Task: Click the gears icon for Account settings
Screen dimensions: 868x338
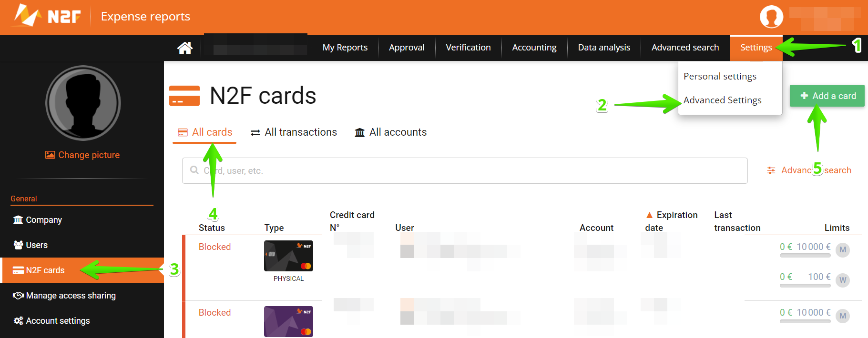Action: (x=18, y=320)
